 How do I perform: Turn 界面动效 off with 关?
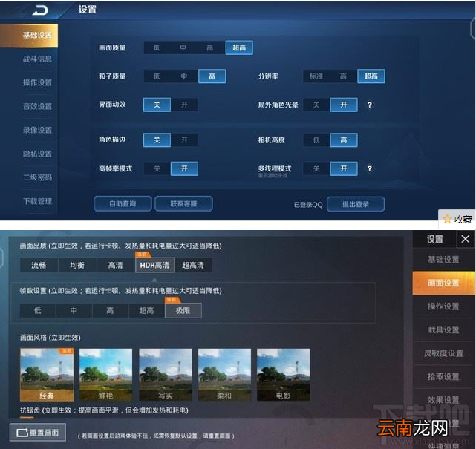[157, 105]
